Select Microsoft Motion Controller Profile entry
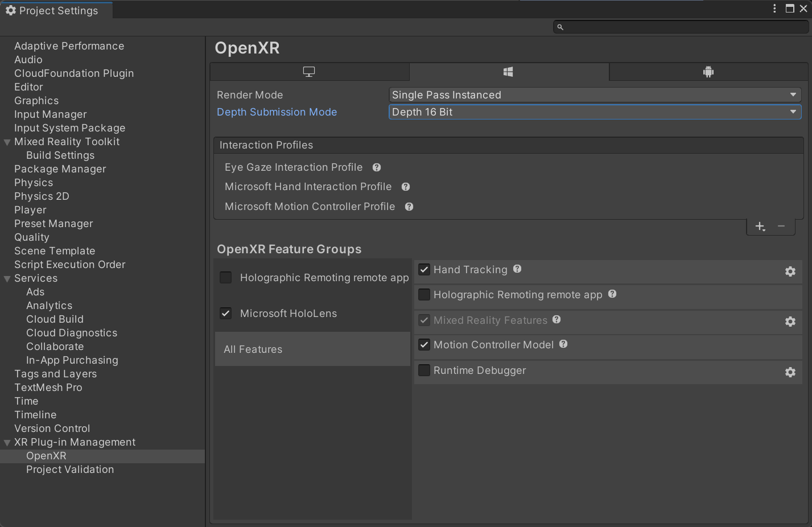 310,207
